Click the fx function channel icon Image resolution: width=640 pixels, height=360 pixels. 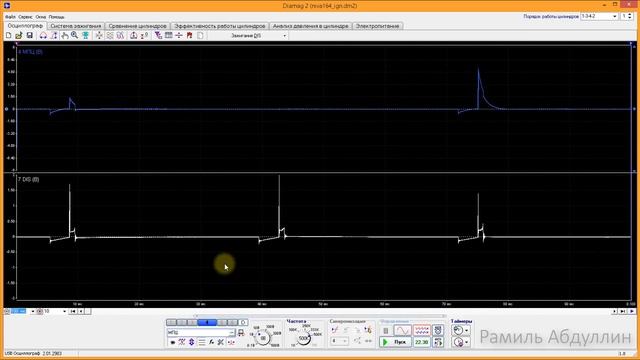pyautogui.click(x=211, y=342)
